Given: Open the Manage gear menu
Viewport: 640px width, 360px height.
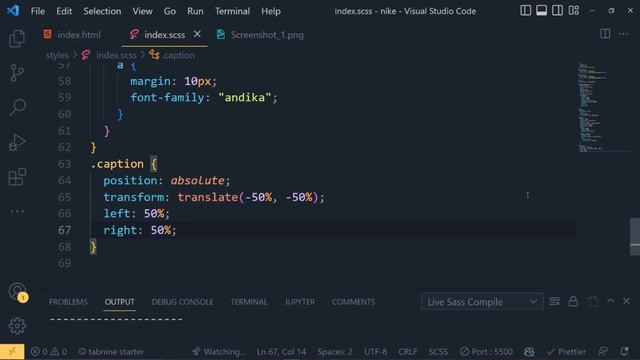Looking at the screenshot, I should click(17, 326).
